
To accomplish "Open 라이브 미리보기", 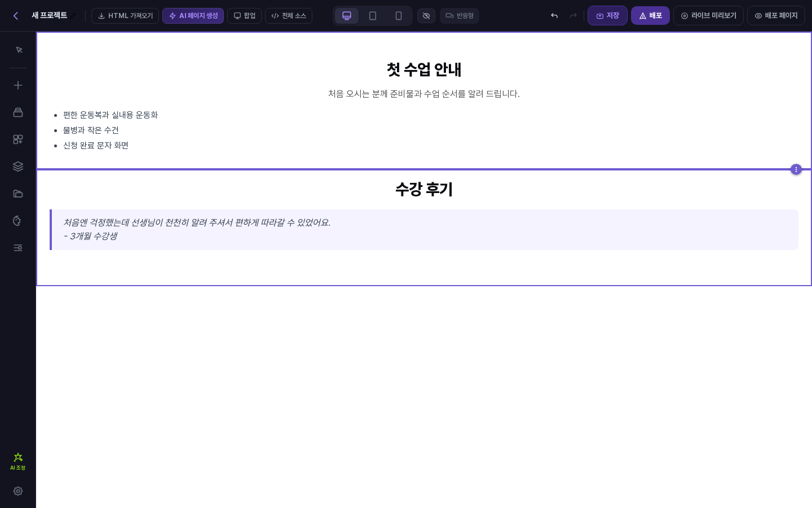I will click(708, 16).
